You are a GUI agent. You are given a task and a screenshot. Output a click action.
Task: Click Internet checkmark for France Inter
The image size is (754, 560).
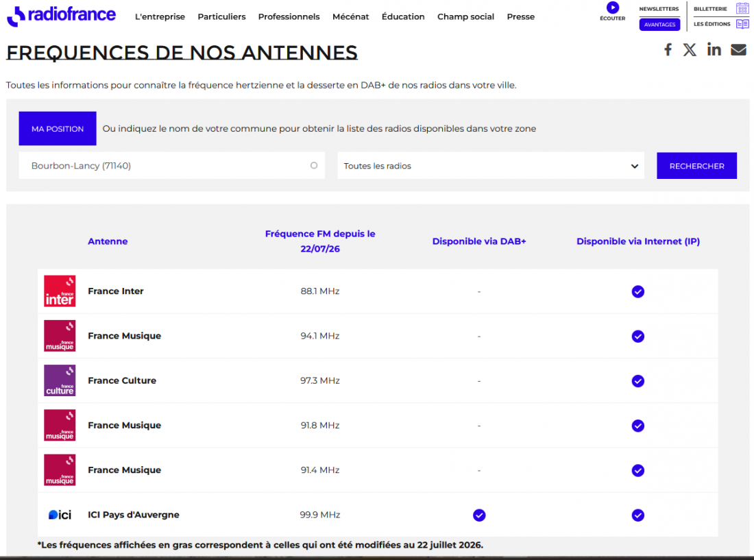click(x=637, y=291)
